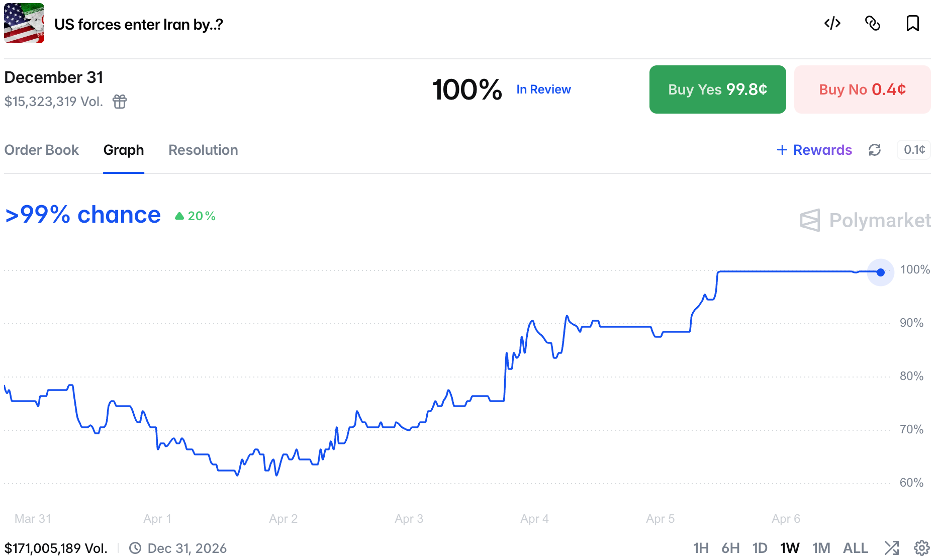The image size is (937, 560).
Task: Switch to the Order Book tab
Action: (42, 150)
